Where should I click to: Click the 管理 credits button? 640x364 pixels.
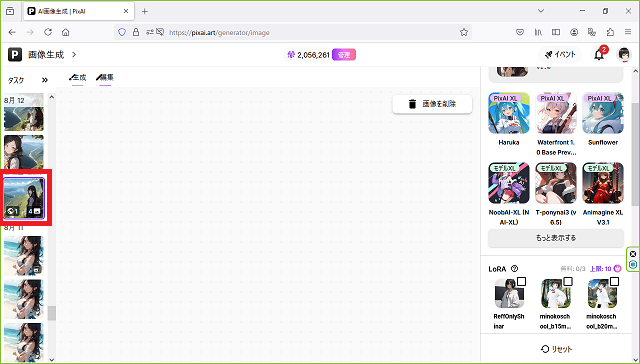tap(344, 55)
